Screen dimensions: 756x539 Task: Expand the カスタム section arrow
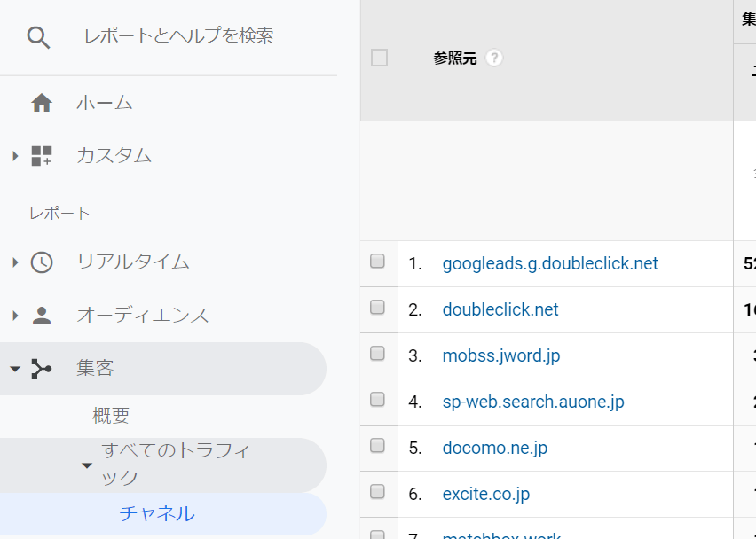pos(15,156)
